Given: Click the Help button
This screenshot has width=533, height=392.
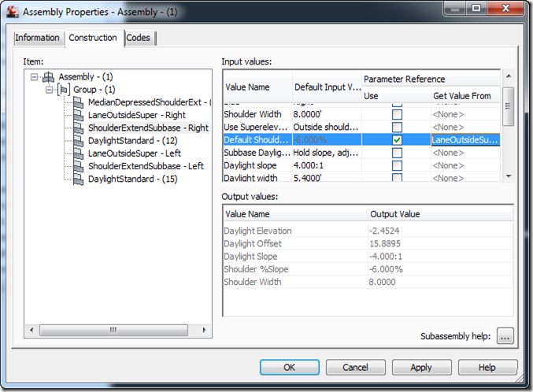Looking at the screenshot, I should point(487,367).
